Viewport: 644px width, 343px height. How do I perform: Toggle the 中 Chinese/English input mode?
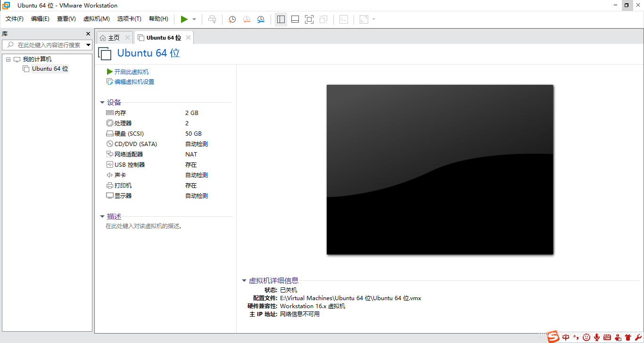point(566,337)
